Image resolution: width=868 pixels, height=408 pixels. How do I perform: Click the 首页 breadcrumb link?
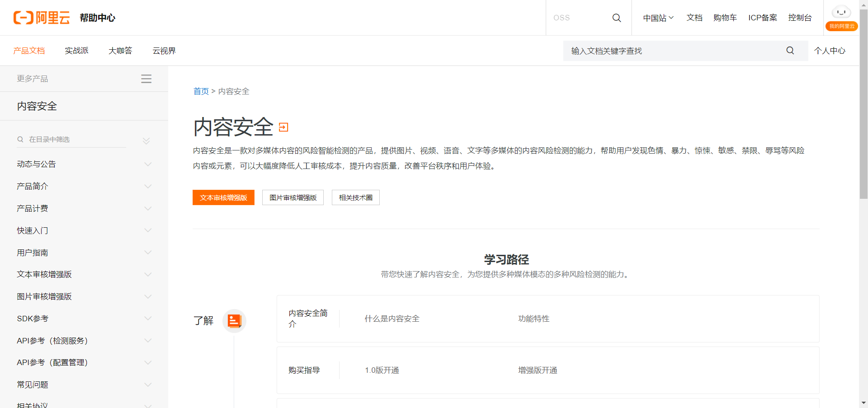coord(201,91)
